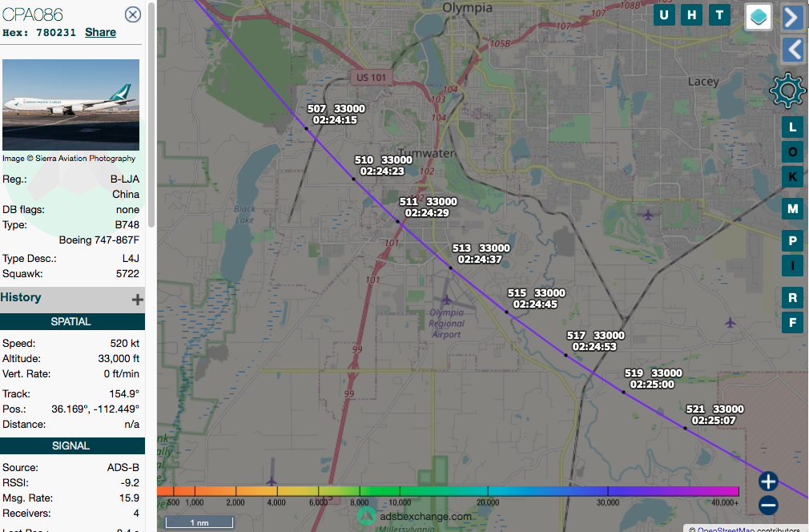Image resolution: width=809 pixels, height=532 pixels.
Task: Click the 2,000 mark on altitude color legend
Action: [235, 502]
